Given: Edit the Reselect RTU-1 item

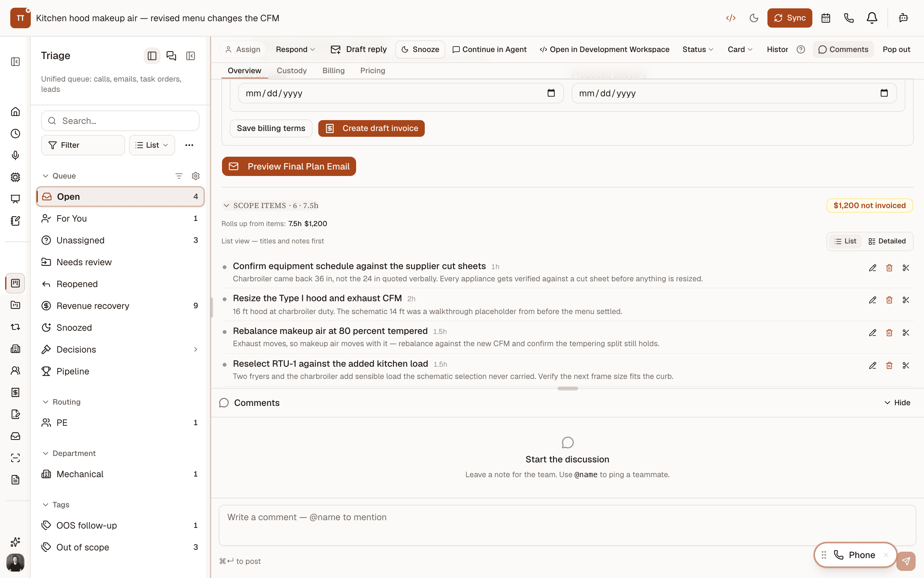Looking at the screenshot, I should (872, 365).
